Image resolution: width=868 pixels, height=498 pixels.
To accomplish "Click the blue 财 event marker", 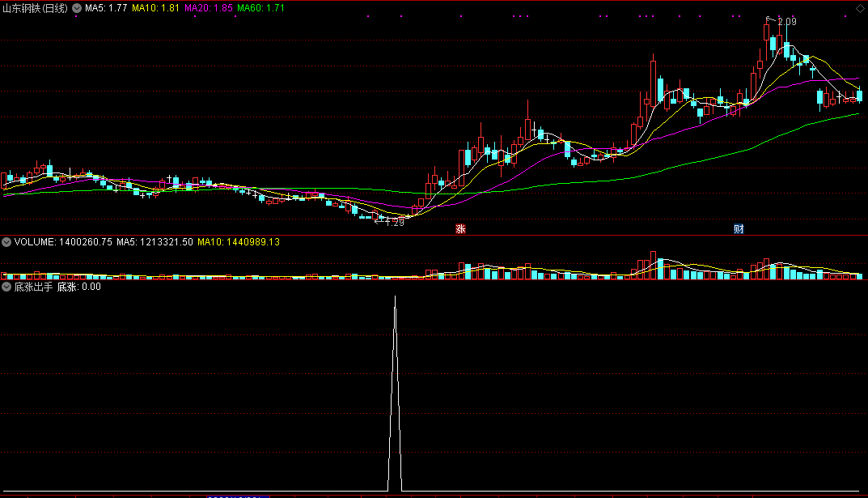I will (739, 229).
